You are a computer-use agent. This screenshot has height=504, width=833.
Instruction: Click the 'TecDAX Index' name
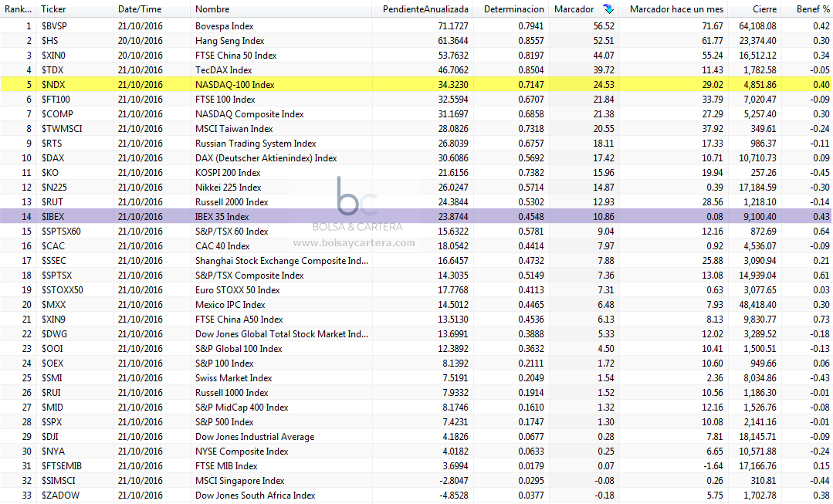click(223, 70)
